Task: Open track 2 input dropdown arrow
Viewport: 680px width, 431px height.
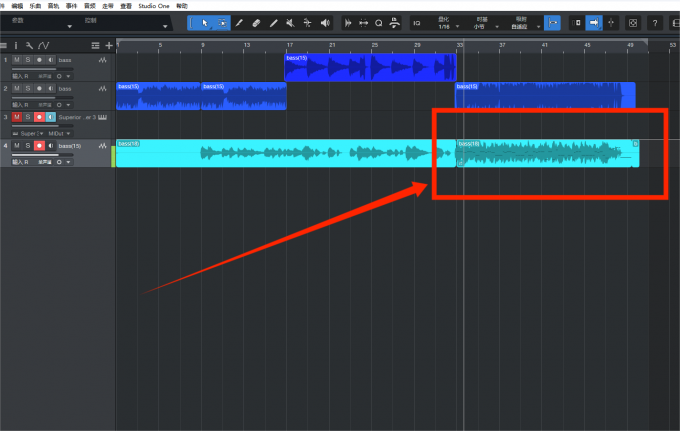Action: 69,105
